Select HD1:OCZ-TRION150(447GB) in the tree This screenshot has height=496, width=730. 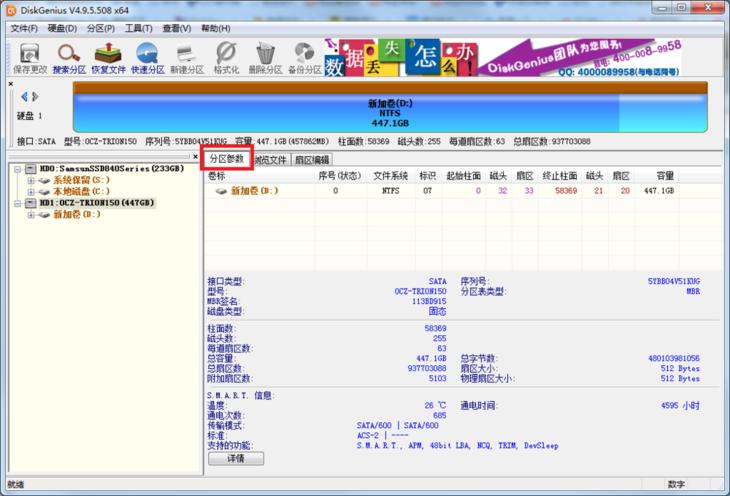click(x=97, y=203)
